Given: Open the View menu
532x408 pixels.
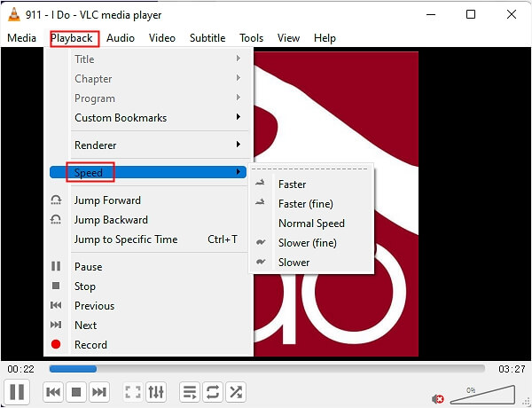Looking at the screenshot, I should tap(288, 37).
